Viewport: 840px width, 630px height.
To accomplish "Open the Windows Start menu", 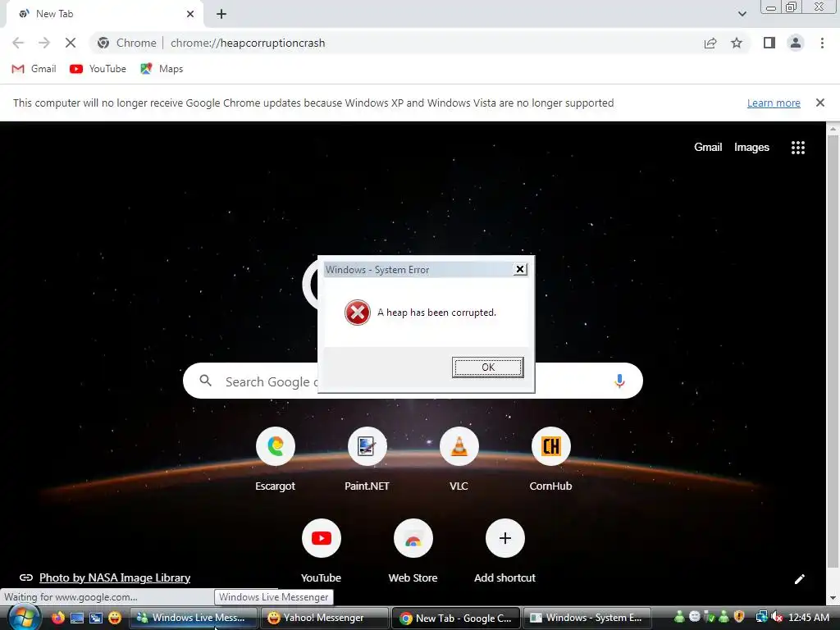I will pyautogui.click(x=23, y=618).
